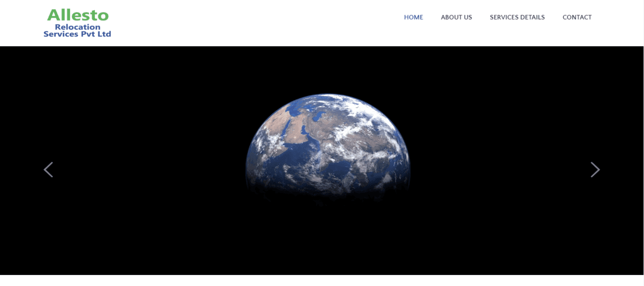View the company services details page
The image size is (644, 286).
(x=517, y=17)
